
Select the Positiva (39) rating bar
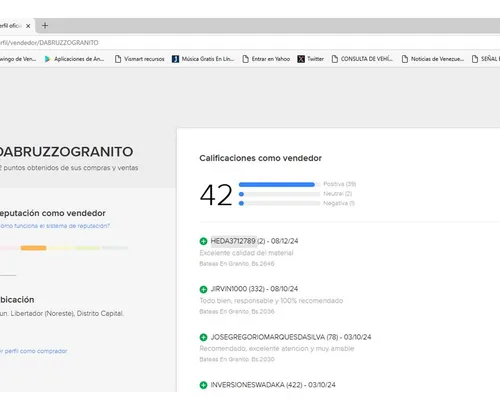click(x=279, y=184)
